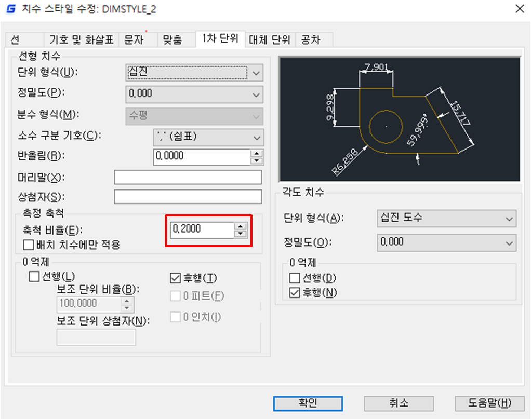Decrease the 반올림(R) value with down arrow

tap(257, 161)
